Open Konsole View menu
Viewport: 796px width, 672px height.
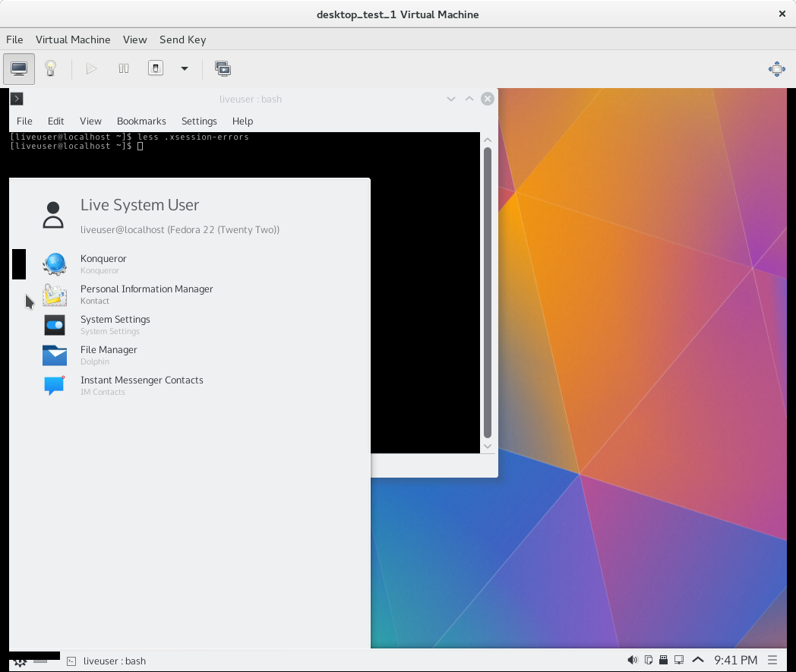click(91, 121)
